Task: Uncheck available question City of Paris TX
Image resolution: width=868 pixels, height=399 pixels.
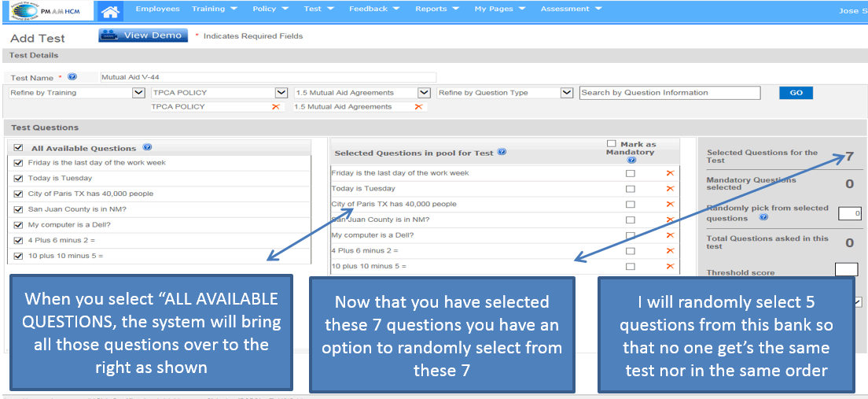Action: pos(18,194)
